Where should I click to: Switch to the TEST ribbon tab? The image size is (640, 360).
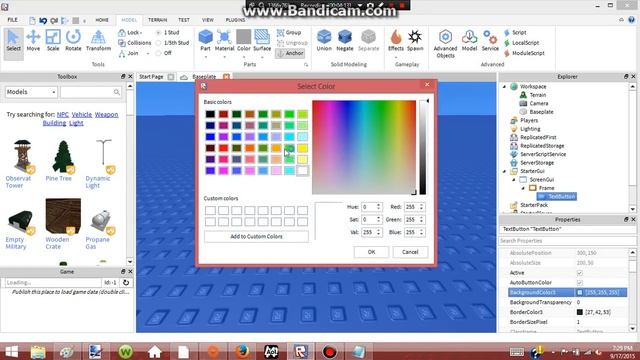(x=184, y=20)
